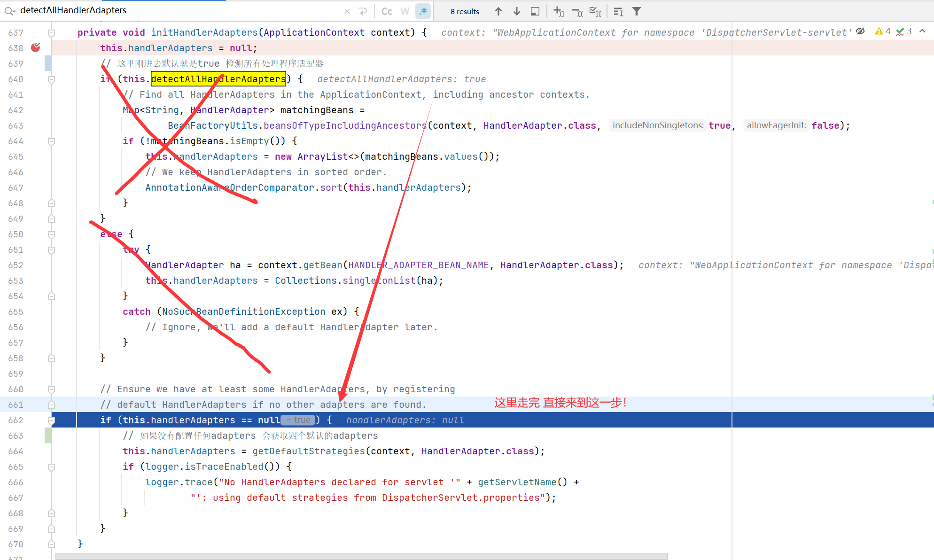
Task: Click HANDLER_ADAPTER_BEAN_NAME constant on line 652
Action: [419, 265]
